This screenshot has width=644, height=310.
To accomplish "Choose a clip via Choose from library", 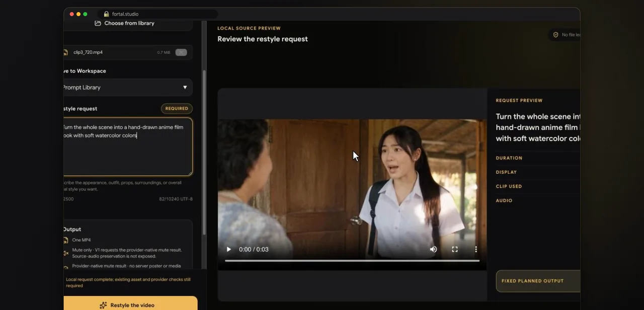I will (125, 23).
